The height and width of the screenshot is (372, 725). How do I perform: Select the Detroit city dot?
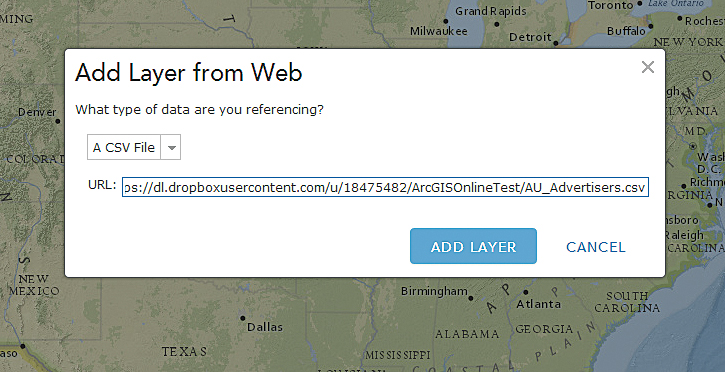(x=556, y=43)
